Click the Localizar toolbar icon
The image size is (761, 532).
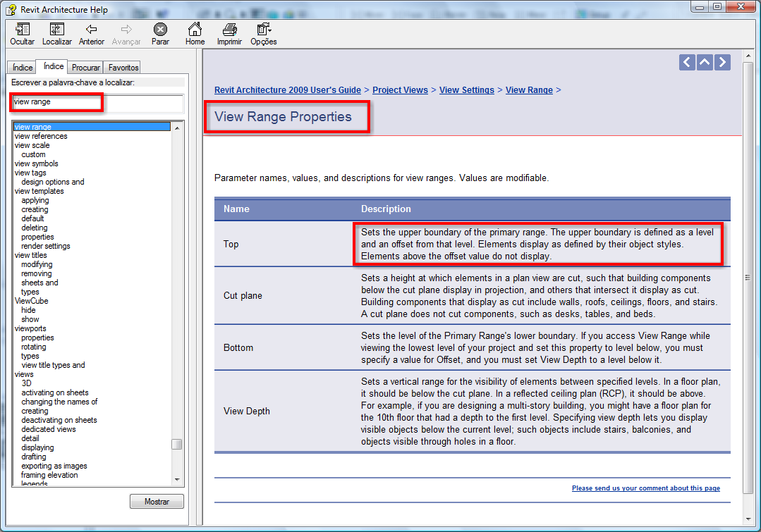tap(57, 30)
